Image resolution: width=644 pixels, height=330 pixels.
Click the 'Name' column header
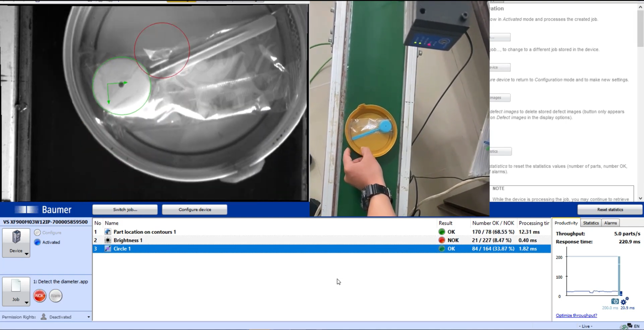coord(111,223)
